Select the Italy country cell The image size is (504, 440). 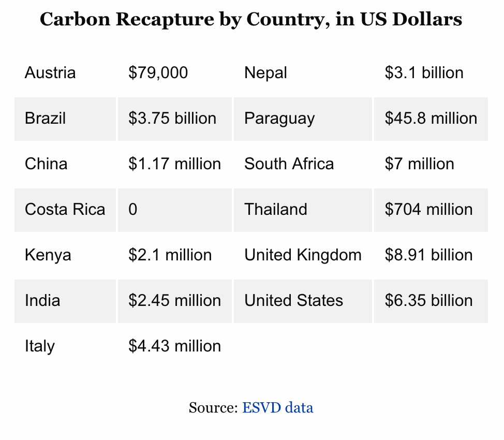click(40, 346)
